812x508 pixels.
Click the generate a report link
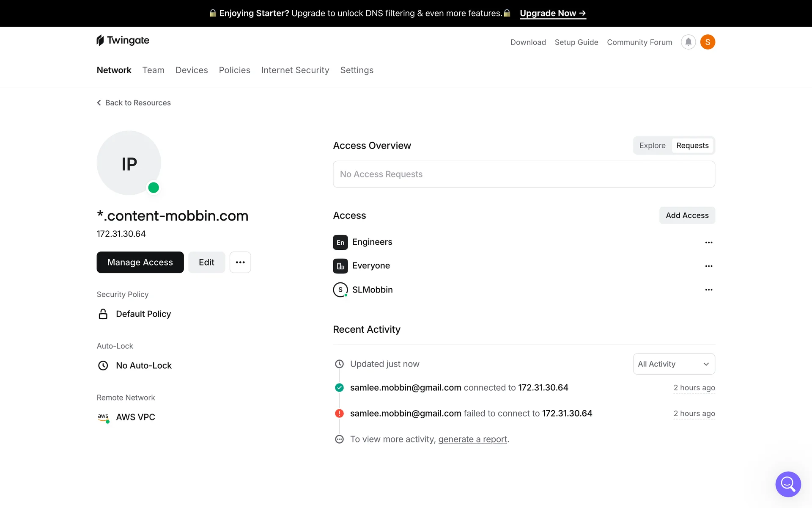(472, 439)
